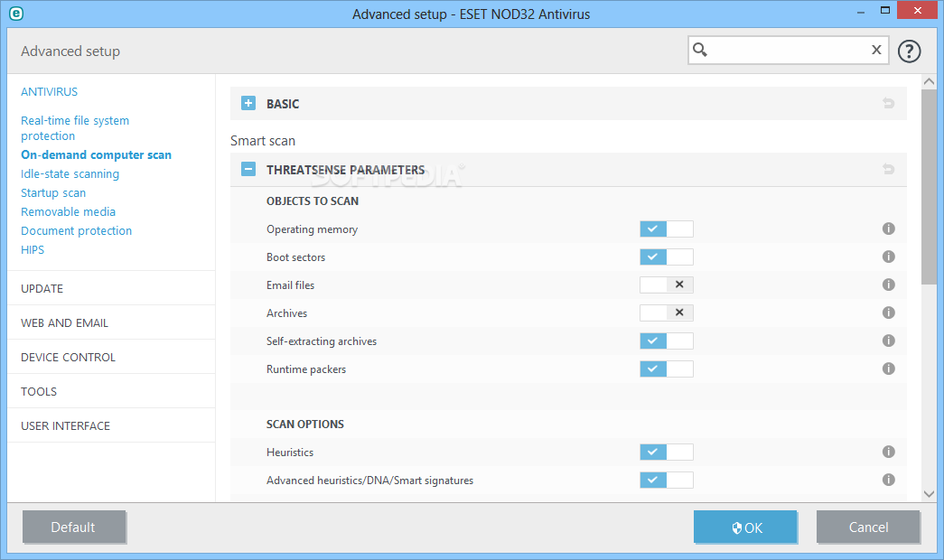Show info for Email files
The width and height of the screenshot is (944, 560).
(889, 285)
